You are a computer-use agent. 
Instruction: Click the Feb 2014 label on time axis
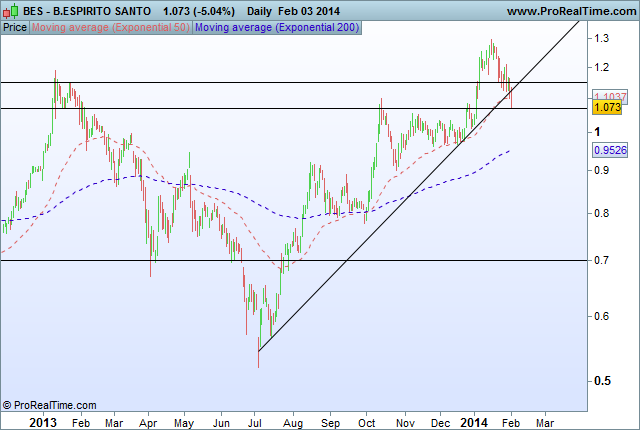[x=511, y=423]
